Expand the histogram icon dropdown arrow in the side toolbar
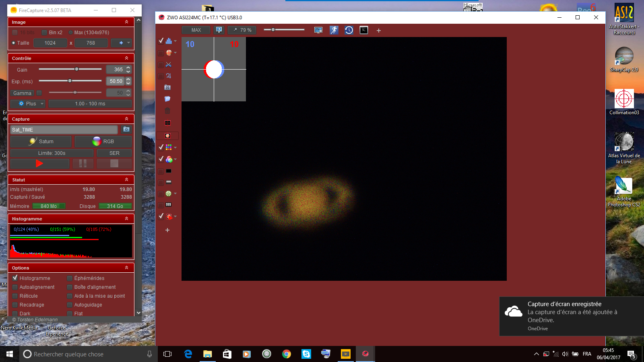Image resolution: width=644 pixels, height=362 pixels. click(175, 41)
